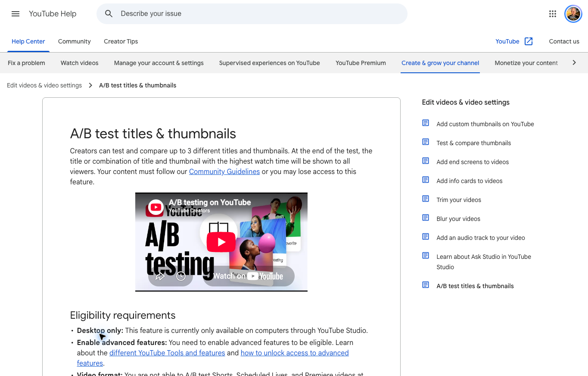Click the Watch on YouTube button
Image resolution: width=588 pixels, height=376 pixels.
pos(249,276)
